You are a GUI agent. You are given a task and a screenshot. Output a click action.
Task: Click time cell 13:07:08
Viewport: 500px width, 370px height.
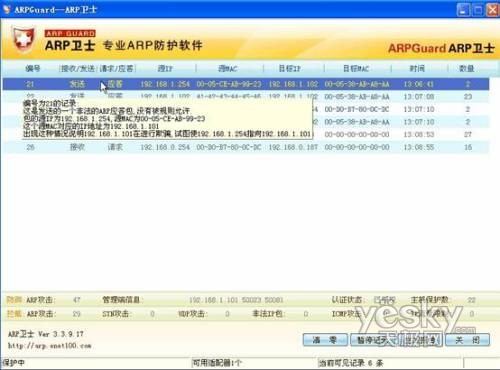click(419, 97)
